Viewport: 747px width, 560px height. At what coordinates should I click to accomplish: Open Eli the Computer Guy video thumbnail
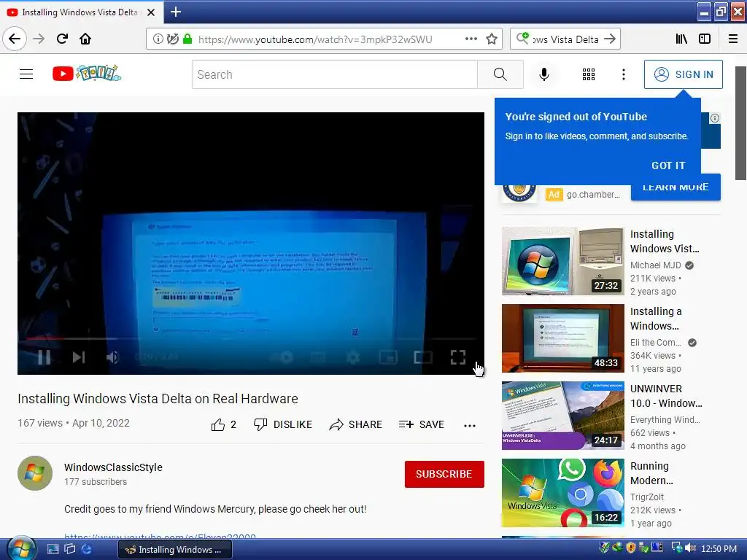tap(562, 338)
